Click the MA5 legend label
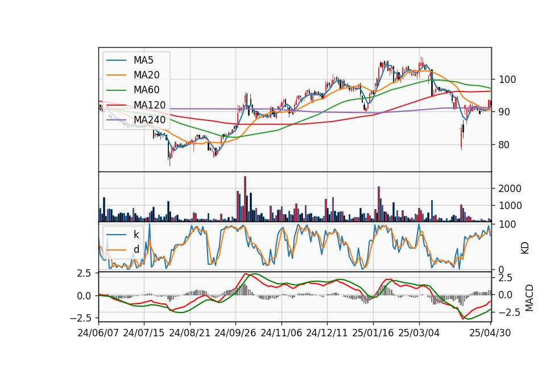546x392 pixels. (143, 60)
